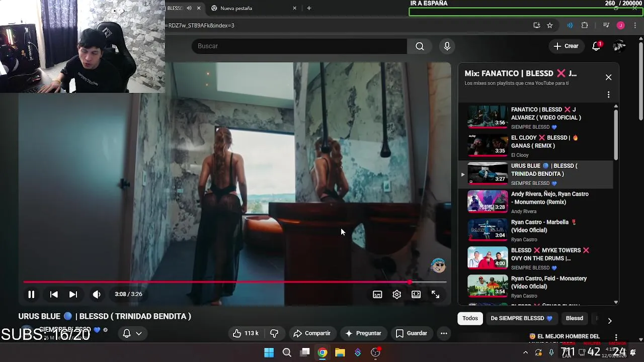Image resolution: width=644 pixels, height=362 pixels.
Task: Play Ryan Castro, Feid - Monastery
Action: [535, 287]
